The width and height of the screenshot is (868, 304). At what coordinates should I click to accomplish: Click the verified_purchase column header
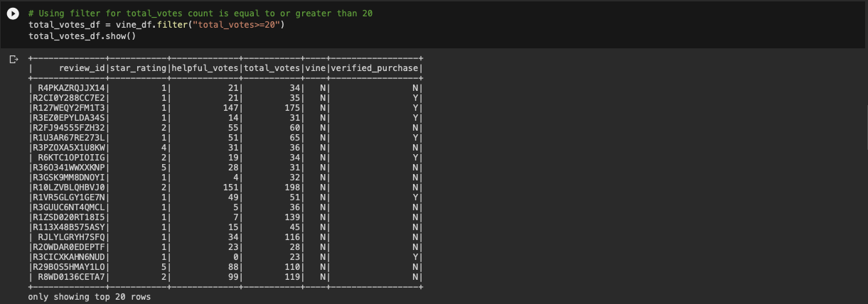(x=375, y=68)
